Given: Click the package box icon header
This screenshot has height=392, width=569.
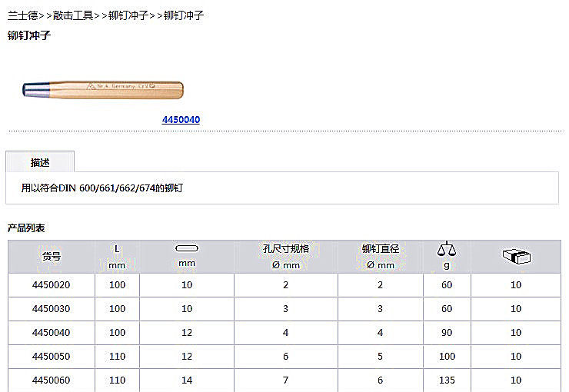Looking at the screenshot, I should click(515, 256).
